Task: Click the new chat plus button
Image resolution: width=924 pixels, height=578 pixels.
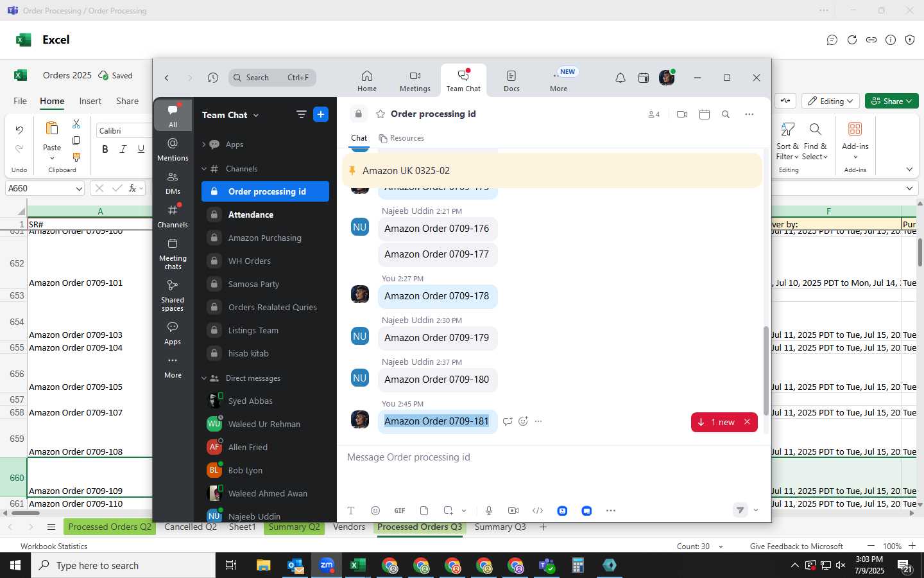Action: click(x=321, y=114)
